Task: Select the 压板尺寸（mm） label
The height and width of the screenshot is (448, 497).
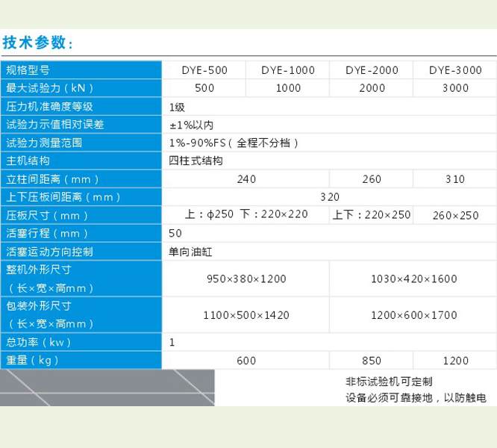Action: [47, 216]
